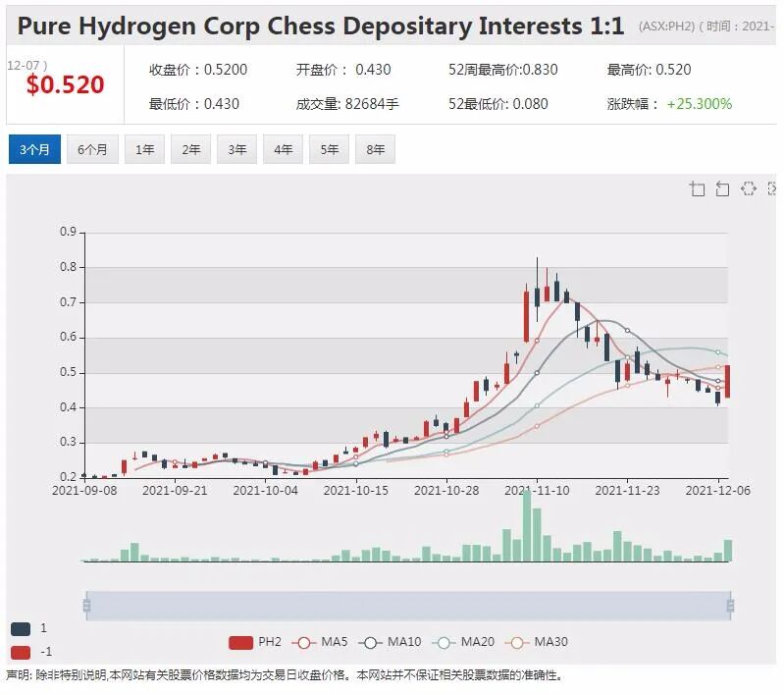Click the 0.9 y-axis label

pyautogui.click(x=69, y=232)
